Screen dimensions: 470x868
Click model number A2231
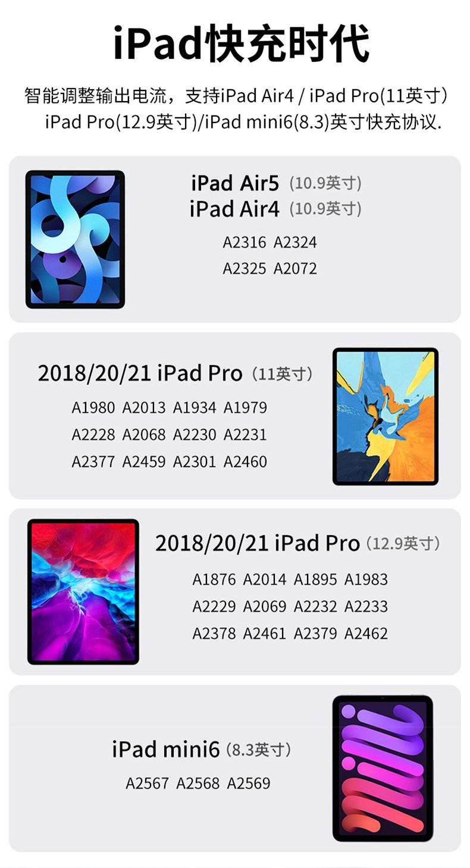click(x=245, y=434)
